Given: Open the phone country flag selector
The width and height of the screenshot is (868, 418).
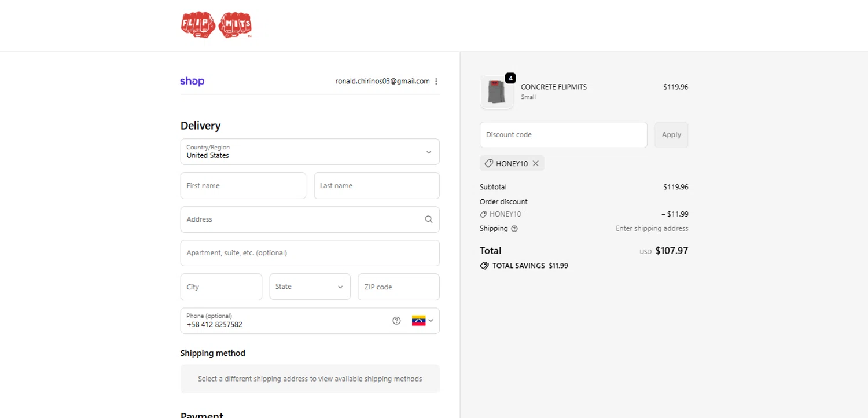Looking at the screenshot, I should (422, 321).
